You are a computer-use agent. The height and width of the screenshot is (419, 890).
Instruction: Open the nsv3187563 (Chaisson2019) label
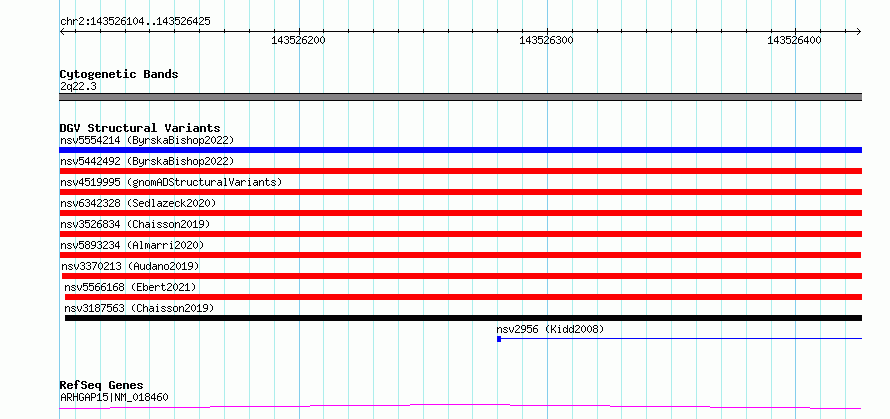pos(139,308)
